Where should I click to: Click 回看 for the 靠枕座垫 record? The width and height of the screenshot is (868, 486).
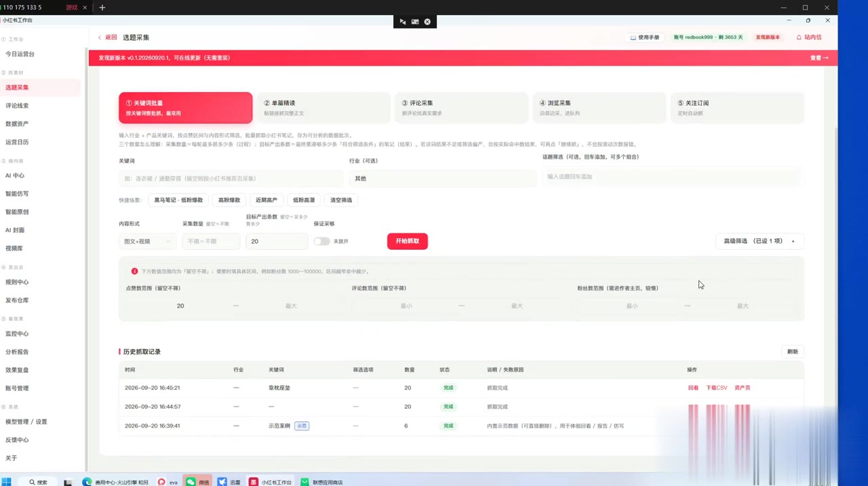click(x=693, y=388)
